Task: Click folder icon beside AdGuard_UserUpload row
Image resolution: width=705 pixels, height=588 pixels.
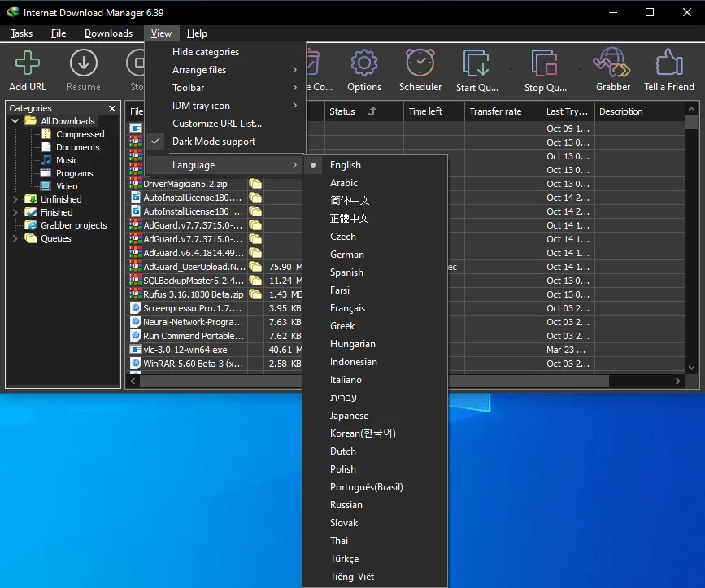Action: click(255, 267)
